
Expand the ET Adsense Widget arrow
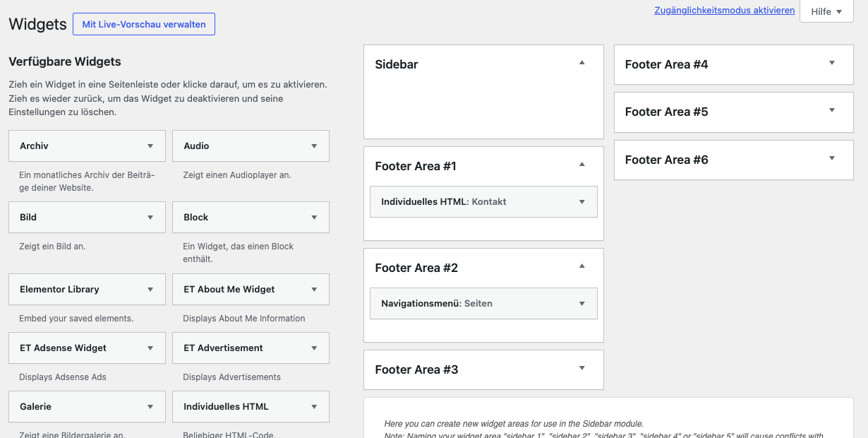150,348
